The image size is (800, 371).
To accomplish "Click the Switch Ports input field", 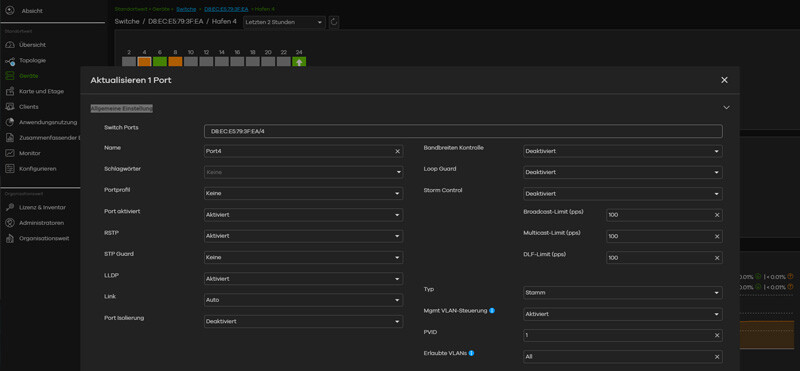I will 463,131.
